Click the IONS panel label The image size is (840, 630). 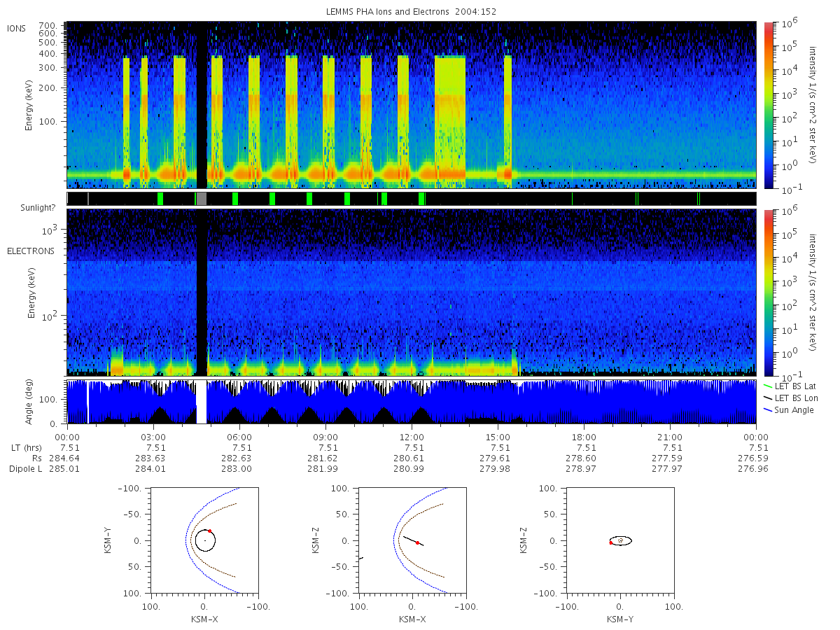[17, 28]
